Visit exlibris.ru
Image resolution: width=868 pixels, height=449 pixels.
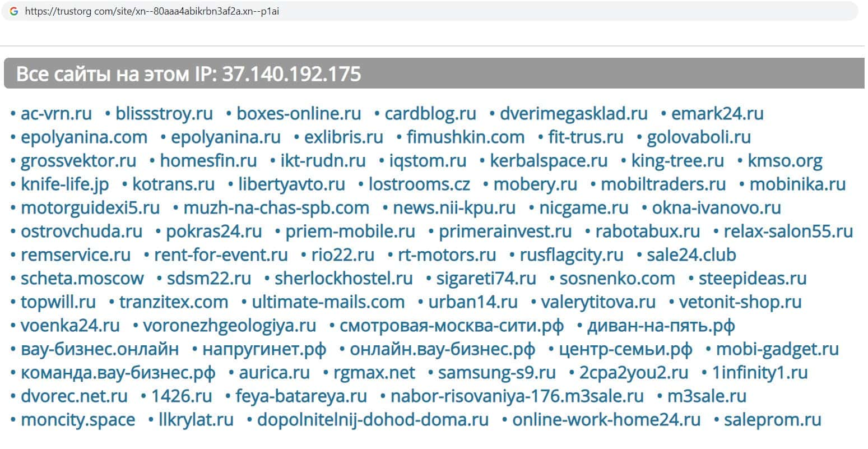coord(344,137)
